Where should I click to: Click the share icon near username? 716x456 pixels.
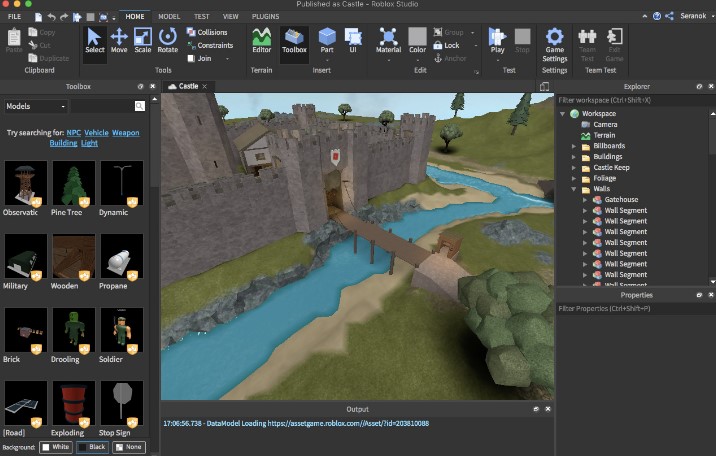point(669,16)
